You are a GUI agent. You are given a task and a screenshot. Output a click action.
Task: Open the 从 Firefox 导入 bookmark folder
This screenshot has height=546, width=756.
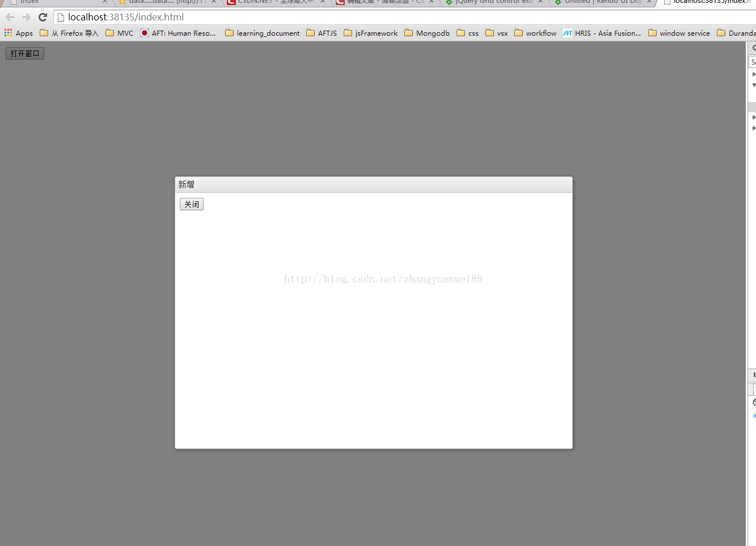(x=69, y=33)
